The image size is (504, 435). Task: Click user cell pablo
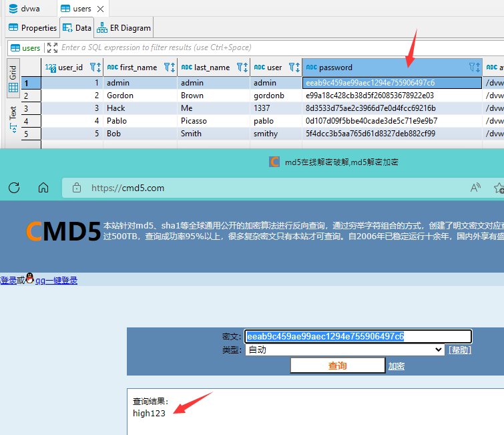pyautogui.click(x=276, y=121)
